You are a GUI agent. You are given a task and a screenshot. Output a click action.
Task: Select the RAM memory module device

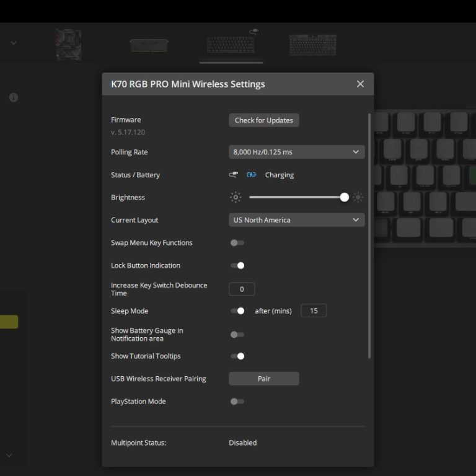[149, 45]
